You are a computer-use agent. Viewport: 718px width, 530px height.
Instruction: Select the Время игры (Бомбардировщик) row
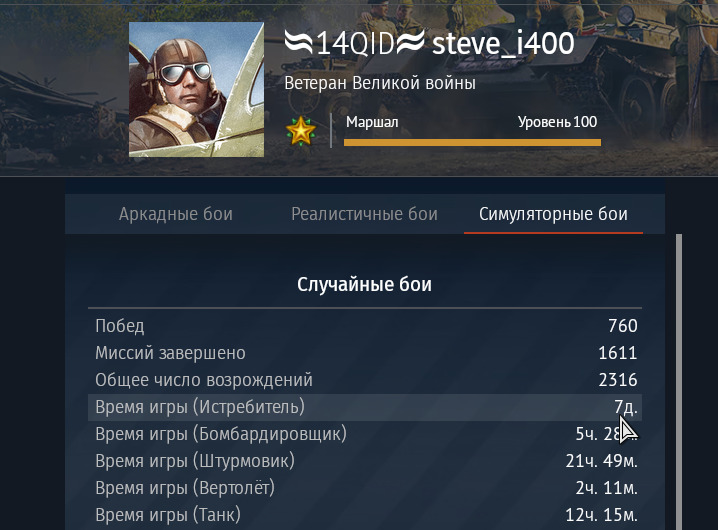(x=365, y=434)
